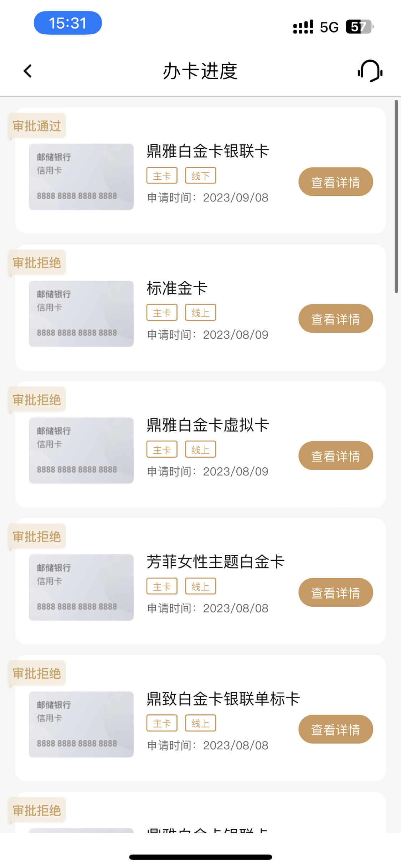Tap the battery indicator icon

[x=360, y=27]
